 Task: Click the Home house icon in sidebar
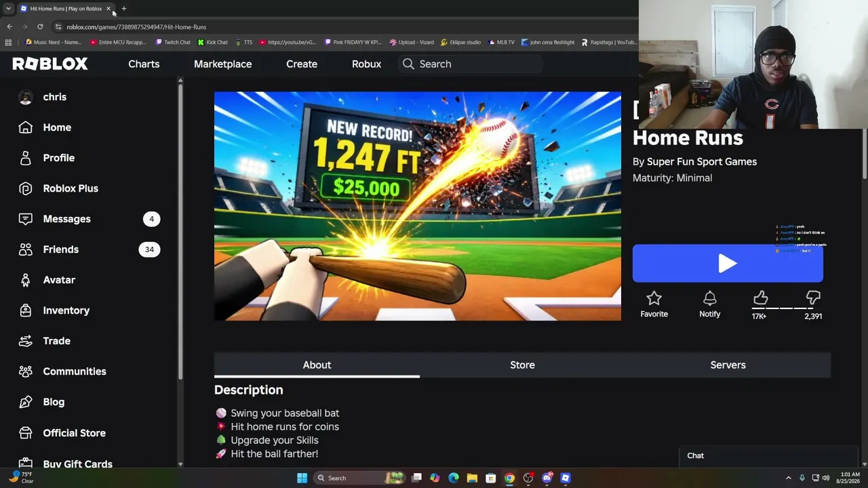(x=25, y=127)
